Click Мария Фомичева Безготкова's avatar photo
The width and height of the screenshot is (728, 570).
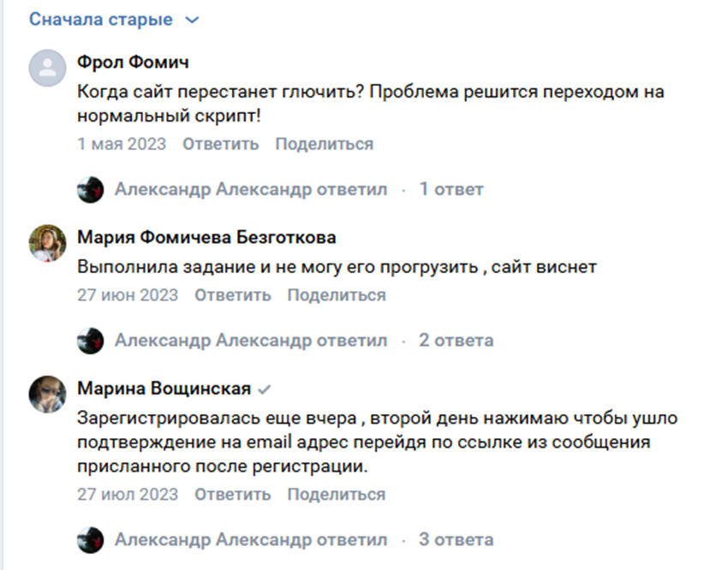tap(47, 243)
